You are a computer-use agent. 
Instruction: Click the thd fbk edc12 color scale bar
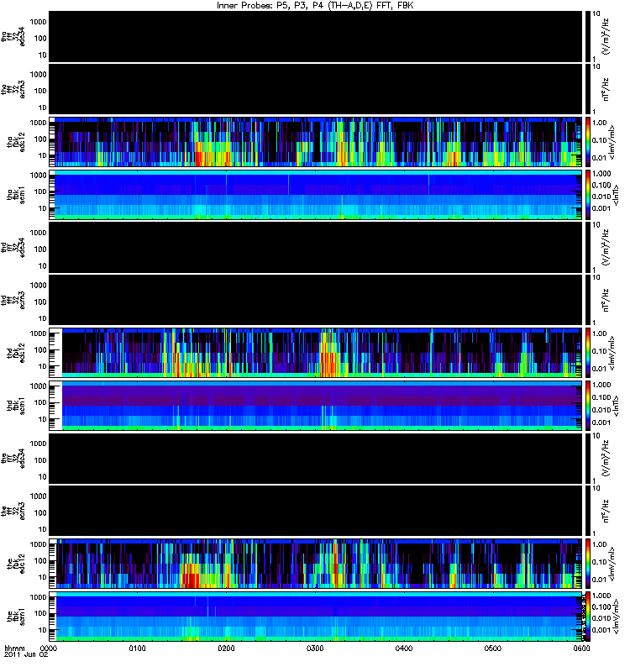pyautogui.click(x=588, y=352)
